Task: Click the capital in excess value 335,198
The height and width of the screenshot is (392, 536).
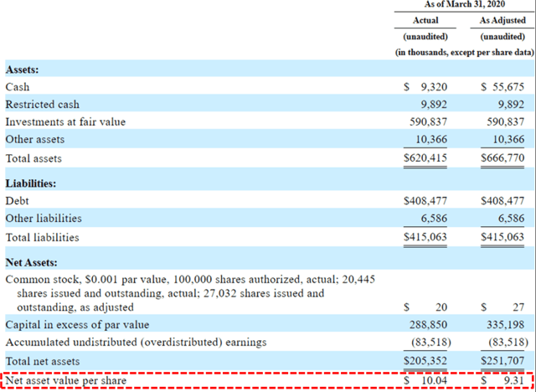Action: point(505,325)
